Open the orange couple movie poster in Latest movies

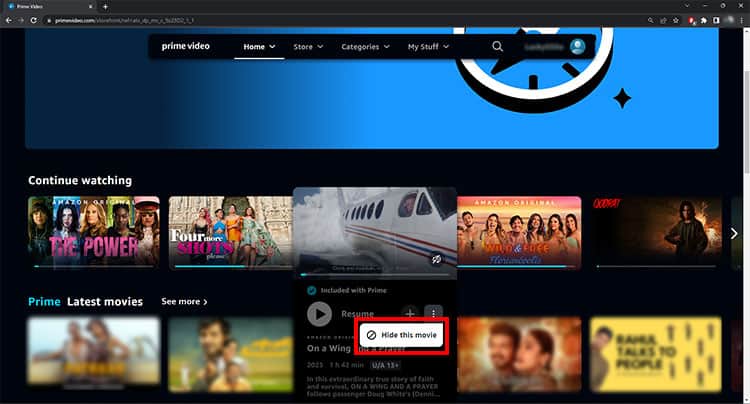click(519, 354)
